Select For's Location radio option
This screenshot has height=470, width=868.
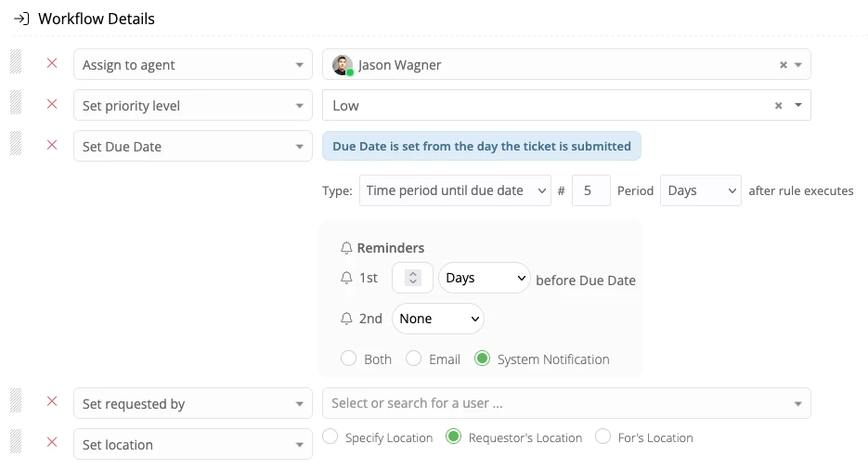coord(603,437)
